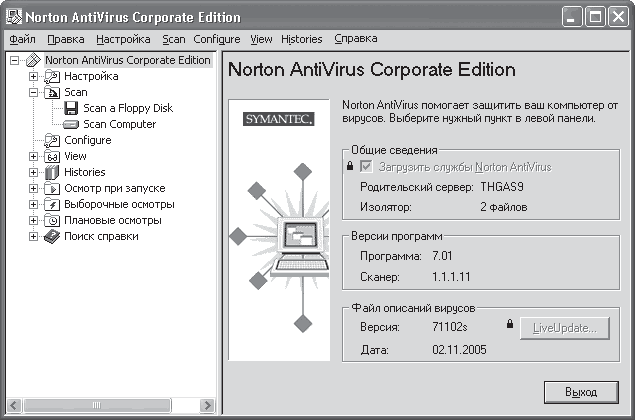Select Scan Computer tree item
The height and width of the screenshot is (420, 635).
(x=119, y=124)
